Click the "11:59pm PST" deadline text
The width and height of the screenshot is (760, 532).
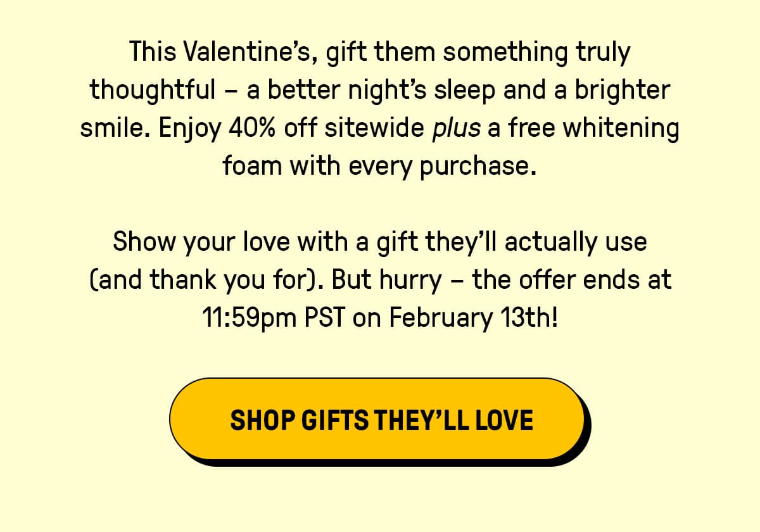coord(273,318)
